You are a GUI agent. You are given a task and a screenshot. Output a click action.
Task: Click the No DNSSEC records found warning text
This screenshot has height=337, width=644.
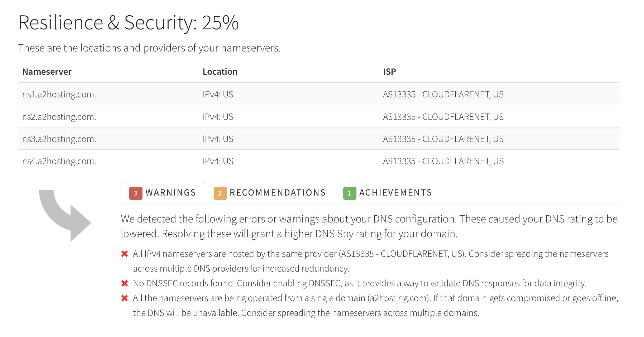[359, 283]
